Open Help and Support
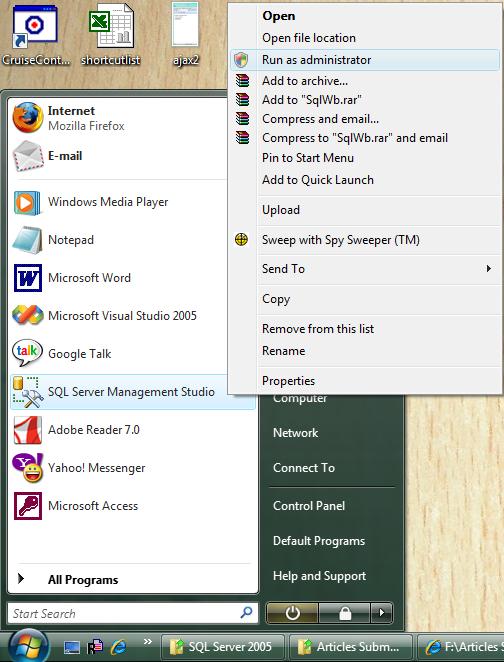 pos(319,576)
